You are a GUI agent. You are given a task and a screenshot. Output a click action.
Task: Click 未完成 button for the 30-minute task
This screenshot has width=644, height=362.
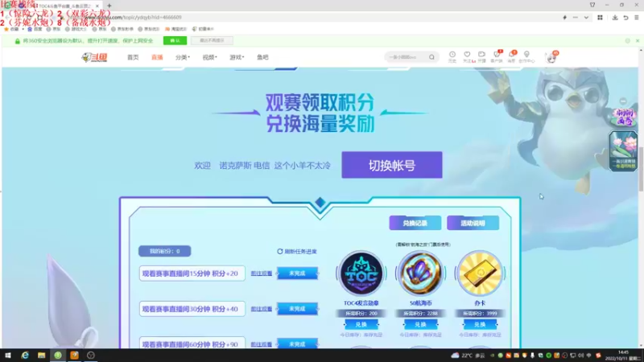[x=297, y=309]
